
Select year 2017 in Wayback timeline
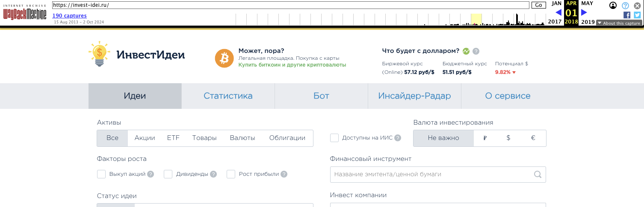(x=555, y=22)
